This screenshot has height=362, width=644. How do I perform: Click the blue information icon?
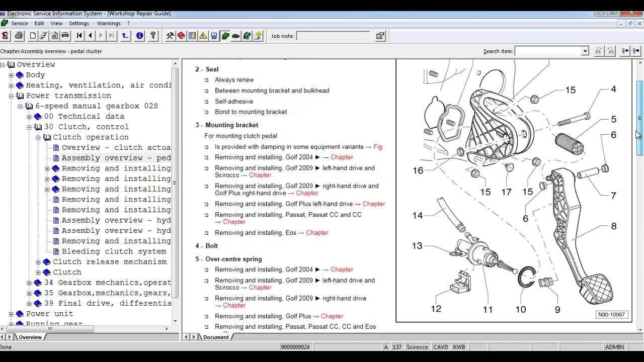139,36
